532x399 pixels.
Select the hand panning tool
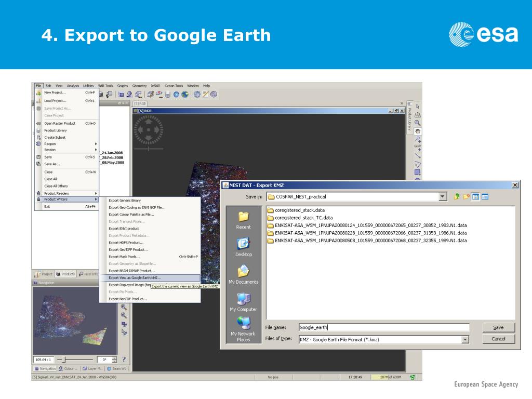(x=418, y=131)
